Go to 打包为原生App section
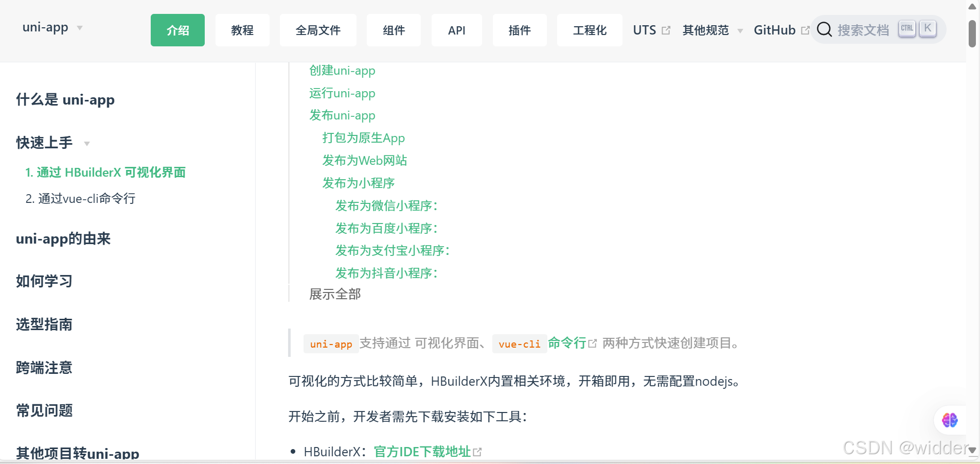Image resolution: width=980 pixels, height=464 pixels. coord(364,138)
